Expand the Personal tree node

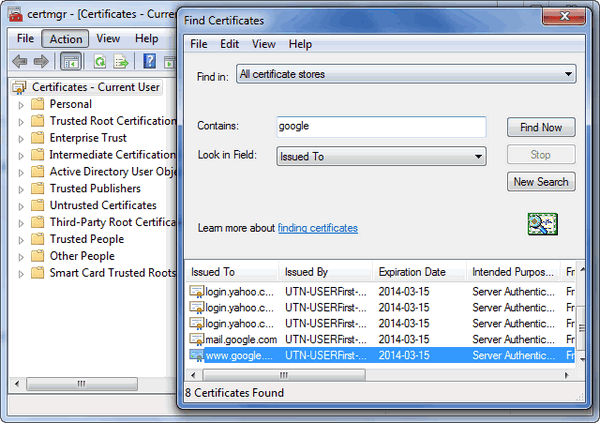click(x=21, y=105)
